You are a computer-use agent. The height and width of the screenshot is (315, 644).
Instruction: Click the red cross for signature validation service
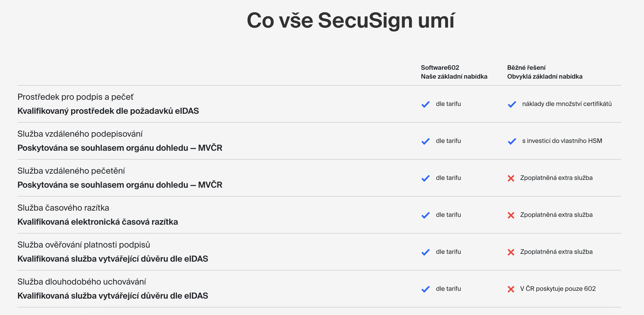[x=511, y=252]
